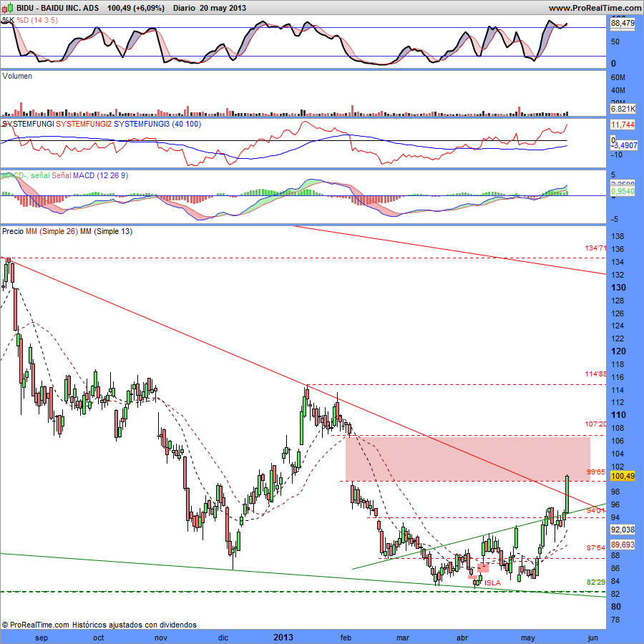644x644 pixels.
Task: Click the jun label on time axis
Action: tap(592, 638)
